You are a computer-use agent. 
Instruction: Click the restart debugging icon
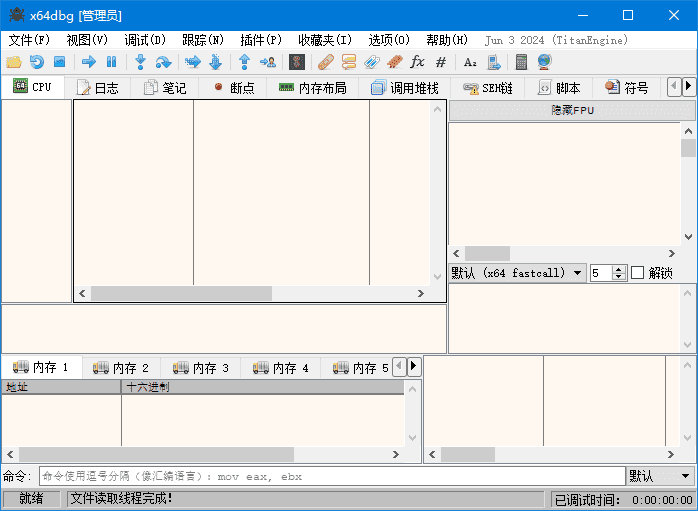point(36,62)
